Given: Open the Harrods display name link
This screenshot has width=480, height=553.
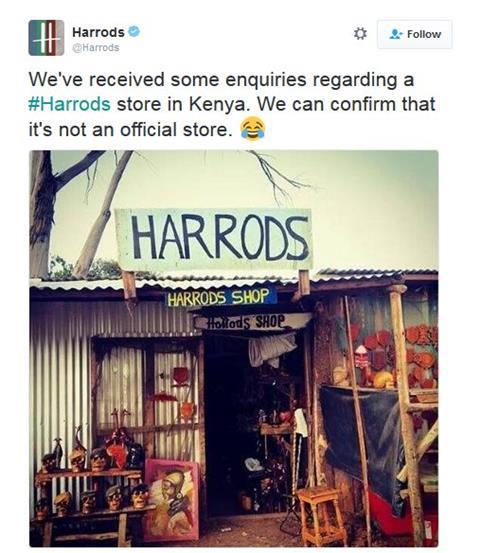Looking at the screenshot, I should pyautogui.click(x=98, y=32).
